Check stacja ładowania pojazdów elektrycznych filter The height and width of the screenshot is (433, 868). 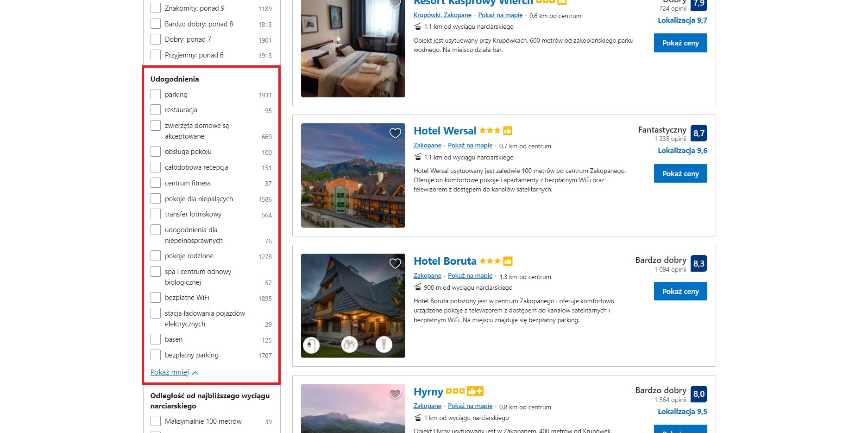(x=156, y=313)
